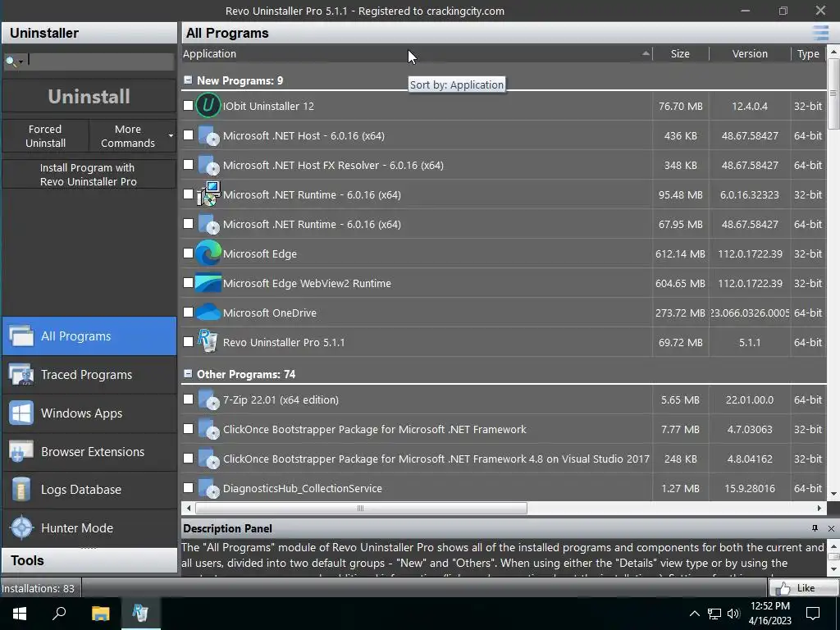This screenshot has width=840, height=630.
Task: Open the Windows Start menu
Action: coord(20,614)
